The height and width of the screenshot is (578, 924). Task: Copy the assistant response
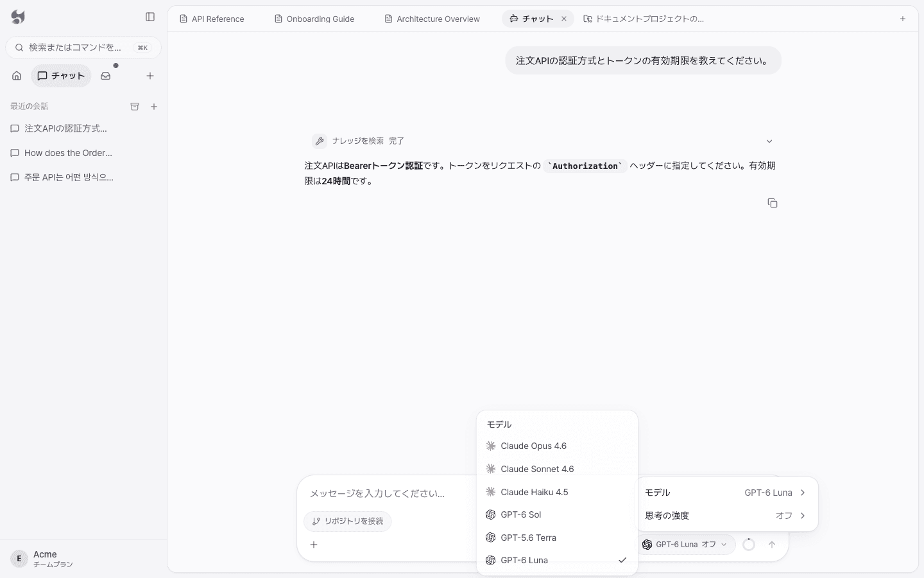coord(773,203)
